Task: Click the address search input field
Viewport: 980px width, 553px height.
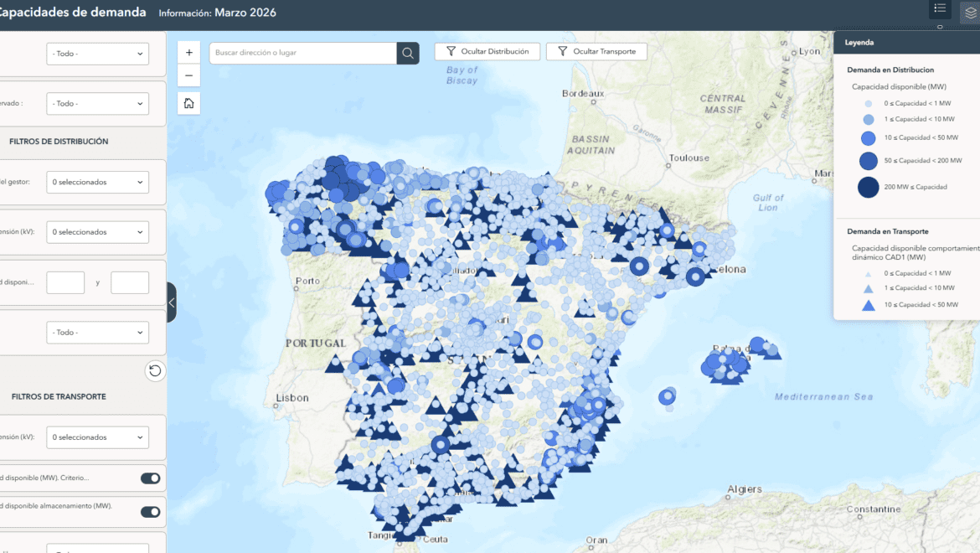Action: pyautogui.click(x=303, y=53)
